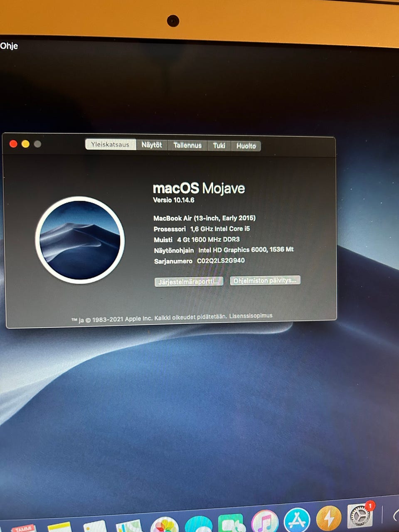Open iTunes from the dock
Image resolution: width=399 pixels, height=532 pixels.
[x=265, y=521]
